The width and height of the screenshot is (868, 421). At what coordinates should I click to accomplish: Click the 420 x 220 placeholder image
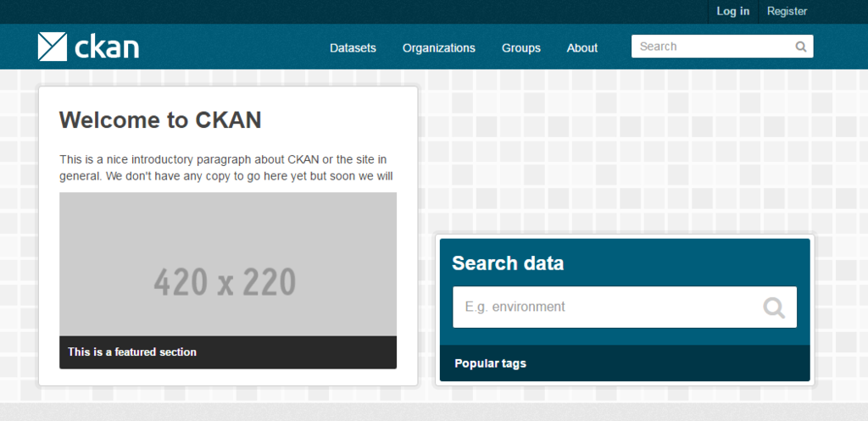coord(228,264)
